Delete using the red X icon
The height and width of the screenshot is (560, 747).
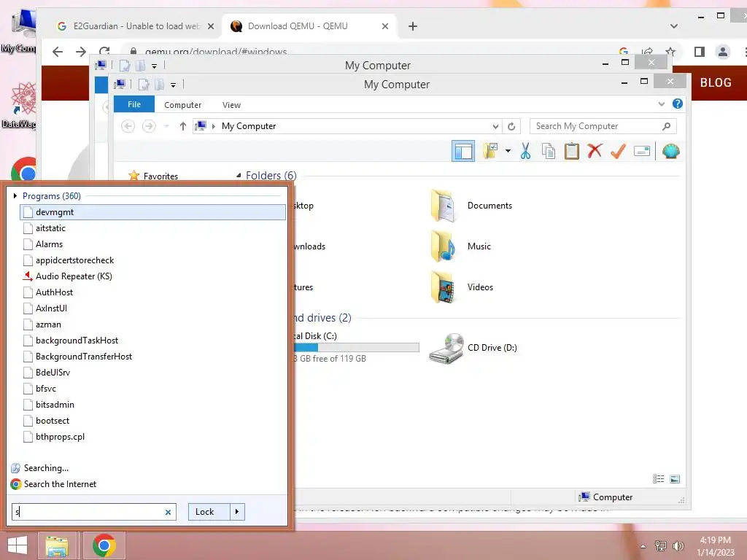point(595,151)
